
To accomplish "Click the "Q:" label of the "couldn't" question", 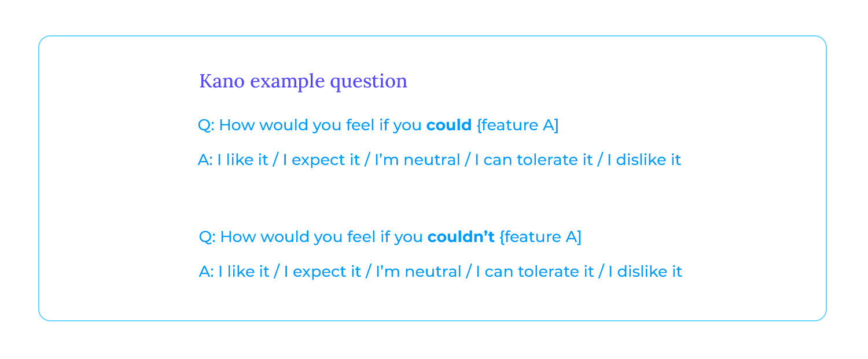I will tap(208, 237).
